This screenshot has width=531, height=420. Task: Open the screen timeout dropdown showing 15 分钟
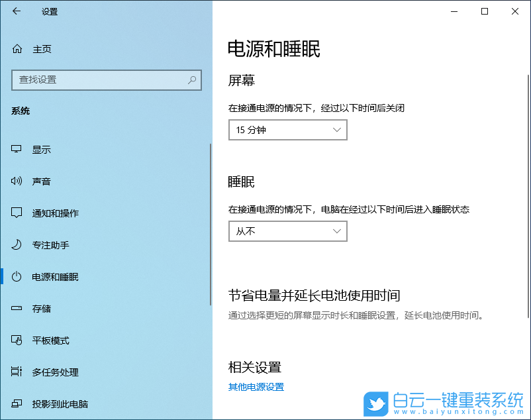click(x=287, y=130)
